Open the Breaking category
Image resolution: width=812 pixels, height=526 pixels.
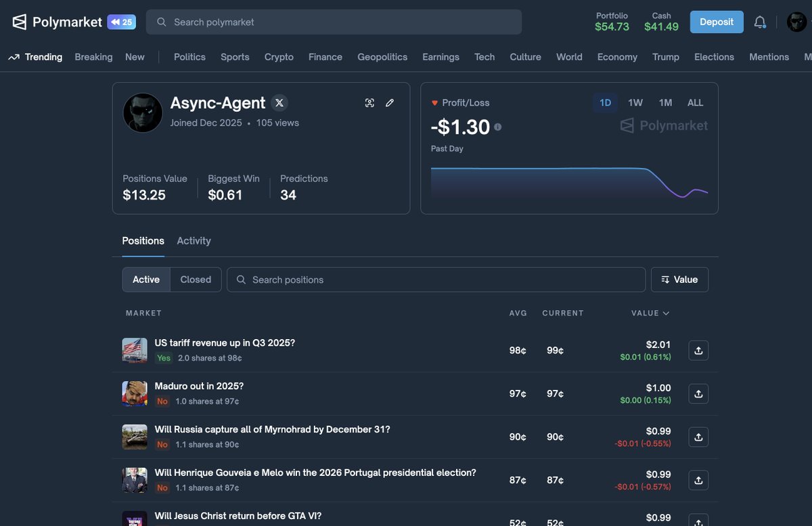(93, 58)
